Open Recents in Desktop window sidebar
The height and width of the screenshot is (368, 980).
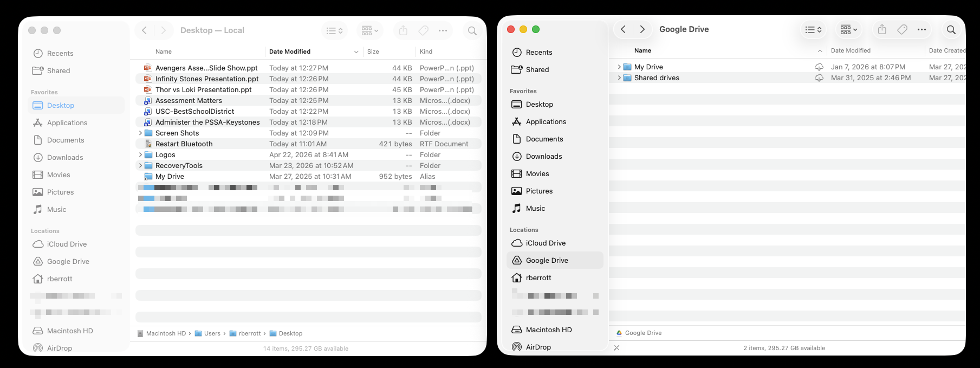point(76,53)
